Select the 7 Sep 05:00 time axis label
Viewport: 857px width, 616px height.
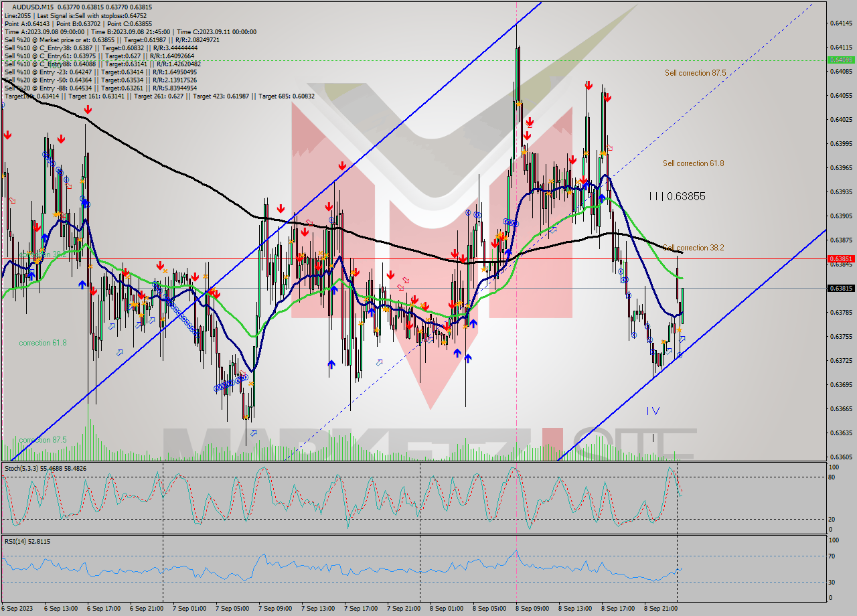pyautogui.click(x=233, y=609)
